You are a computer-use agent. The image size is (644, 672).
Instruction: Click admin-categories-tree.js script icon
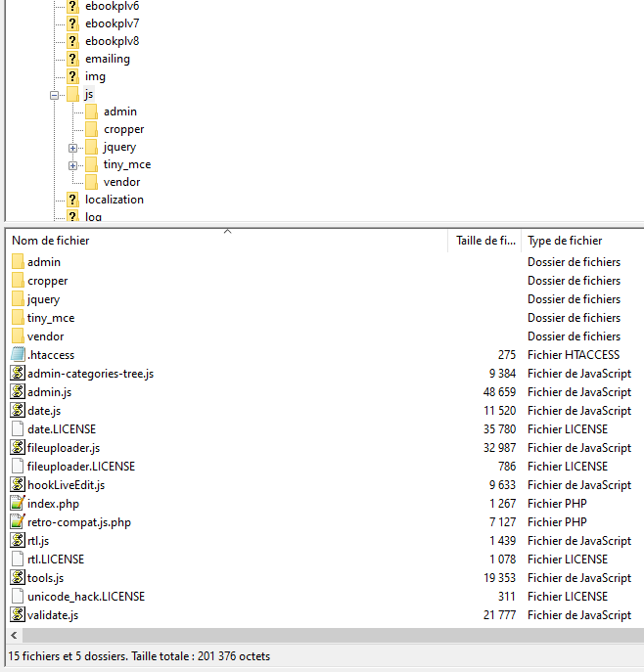point(18,374)
